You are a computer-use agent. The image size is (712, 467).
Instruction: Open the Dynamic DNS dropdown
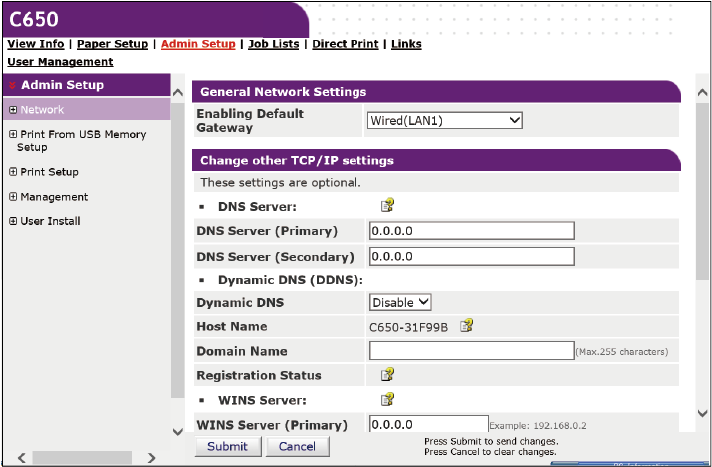point(400,302)
